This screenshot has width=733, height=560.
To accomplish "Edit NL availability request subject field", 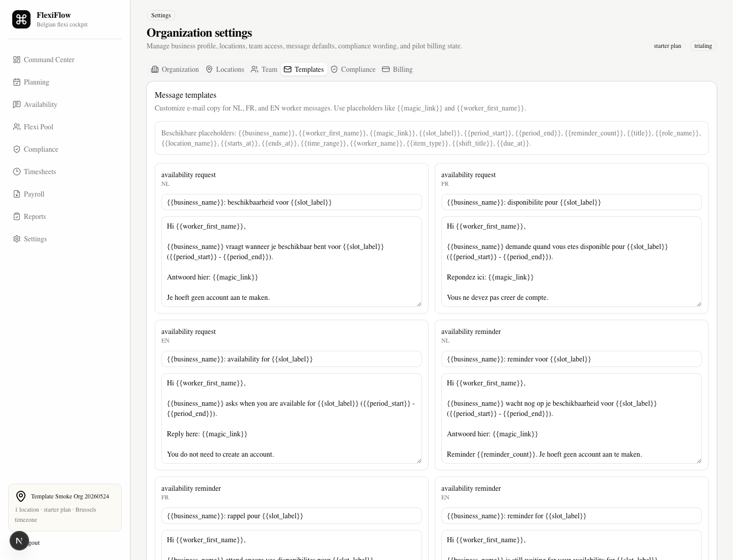I will pos(292,202).
